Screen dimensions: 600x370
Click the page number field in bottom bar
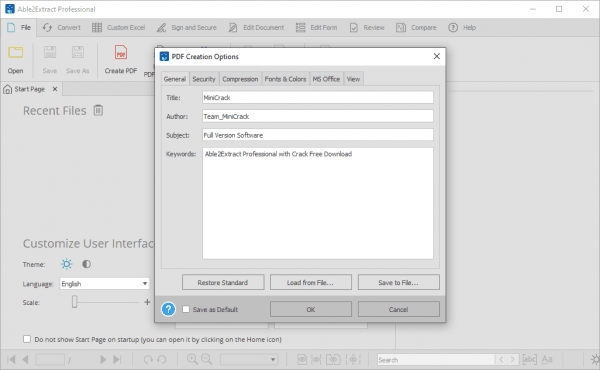click(x=50, y=359)
